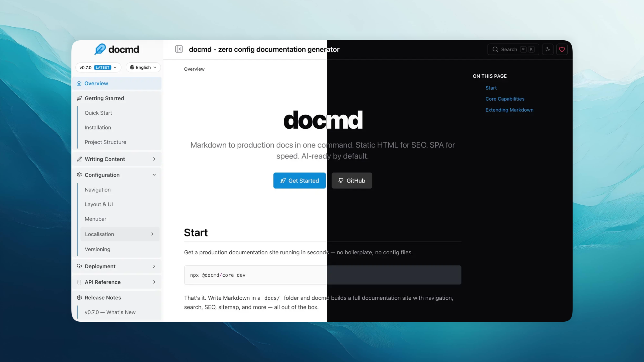The width and height of the screenshot is (644, 362).
Task: Open the GitHub button
Action: pos(352,180)
